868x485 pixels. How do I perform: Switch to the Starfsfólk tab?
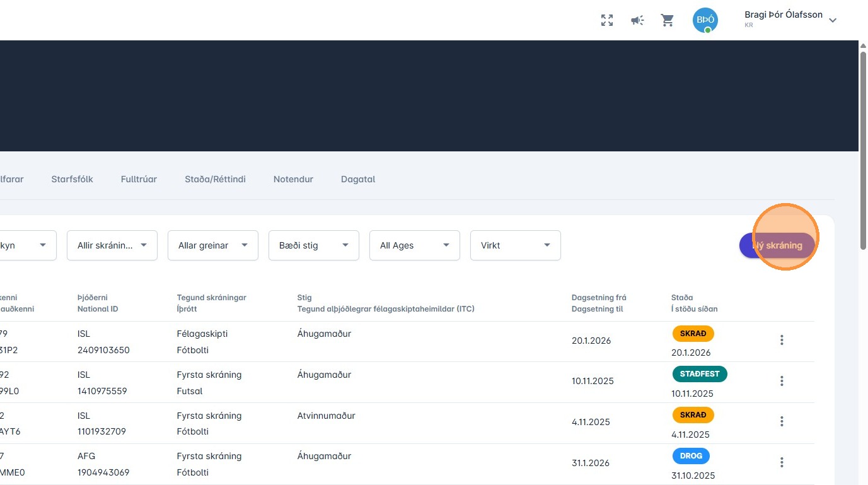pyautogui.click(x=72, y=179)
